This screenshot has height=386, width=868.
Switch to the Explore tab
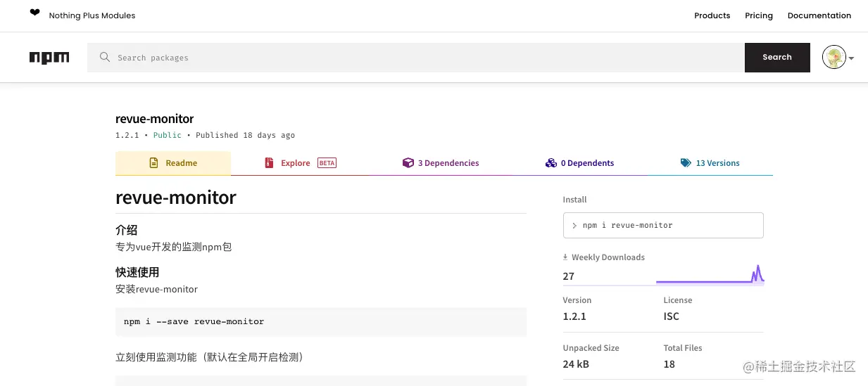301,162
